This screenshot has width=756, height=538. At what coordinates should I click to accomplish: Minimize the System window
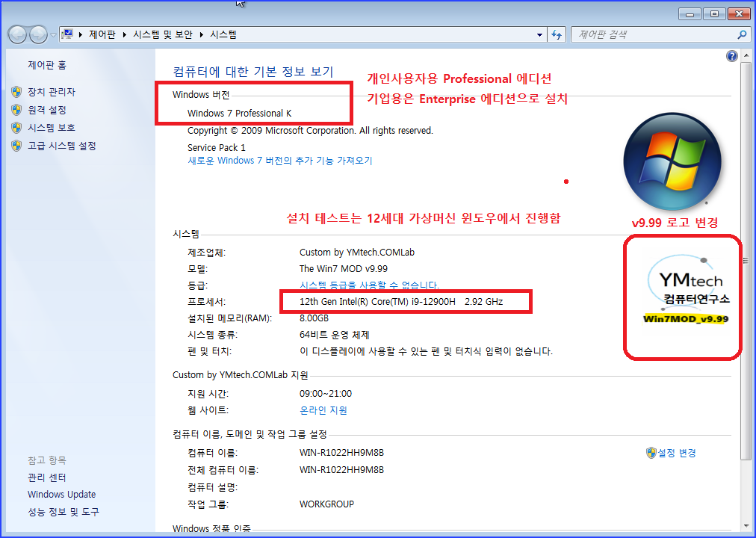[690, 14]
